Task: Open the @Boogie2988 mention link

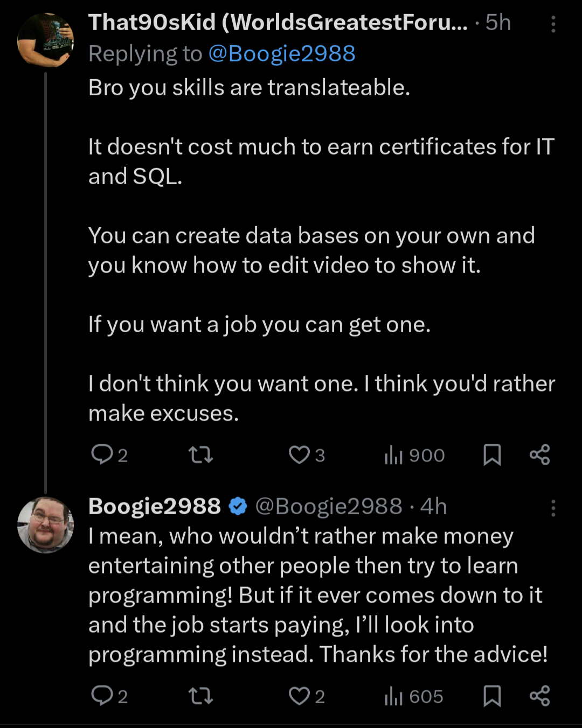Action: click(x=281, y=53)
